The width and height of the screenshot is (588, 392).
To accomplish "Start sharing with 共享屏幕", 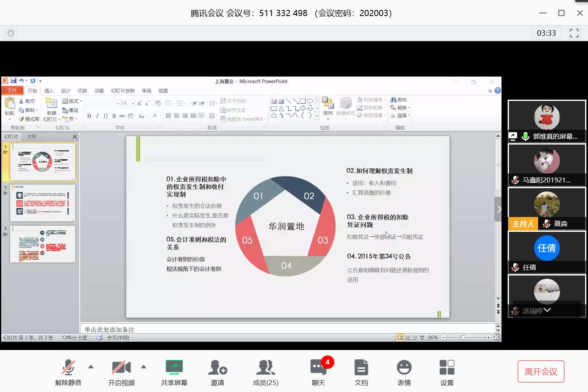I will click(174, 372).
